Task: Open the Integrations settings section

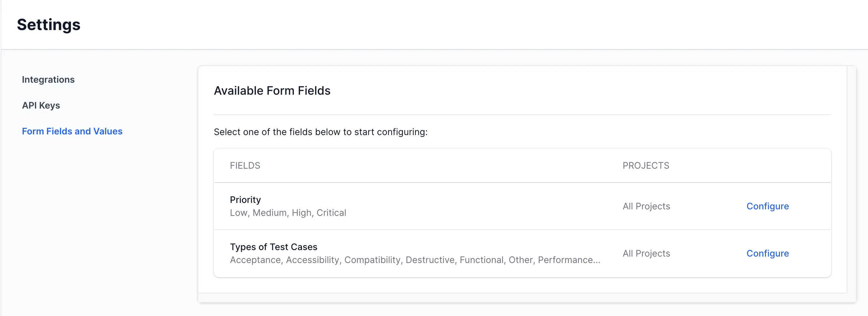Action: pyautogui.click(x=48, y=79)
